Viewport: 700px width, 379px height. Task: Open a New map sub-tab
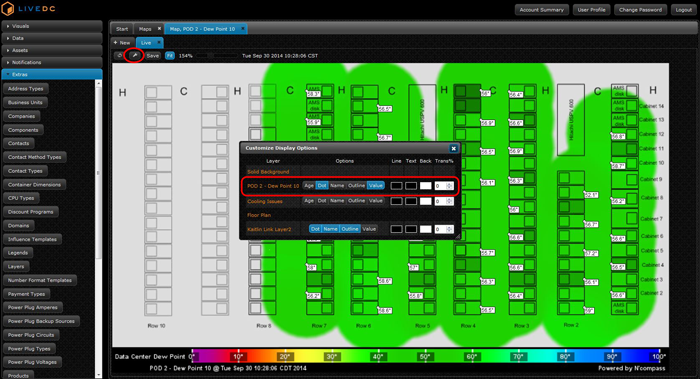pos(122,43)
